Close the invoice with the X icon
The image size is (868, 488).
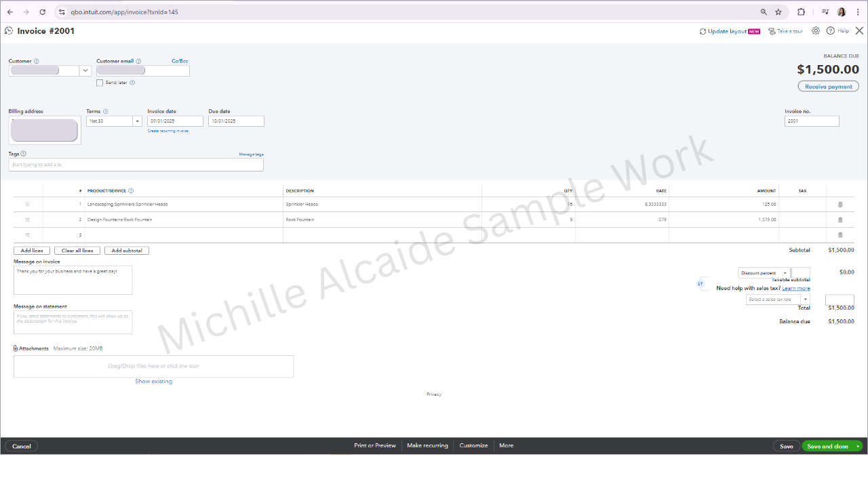tap(859, 30)
